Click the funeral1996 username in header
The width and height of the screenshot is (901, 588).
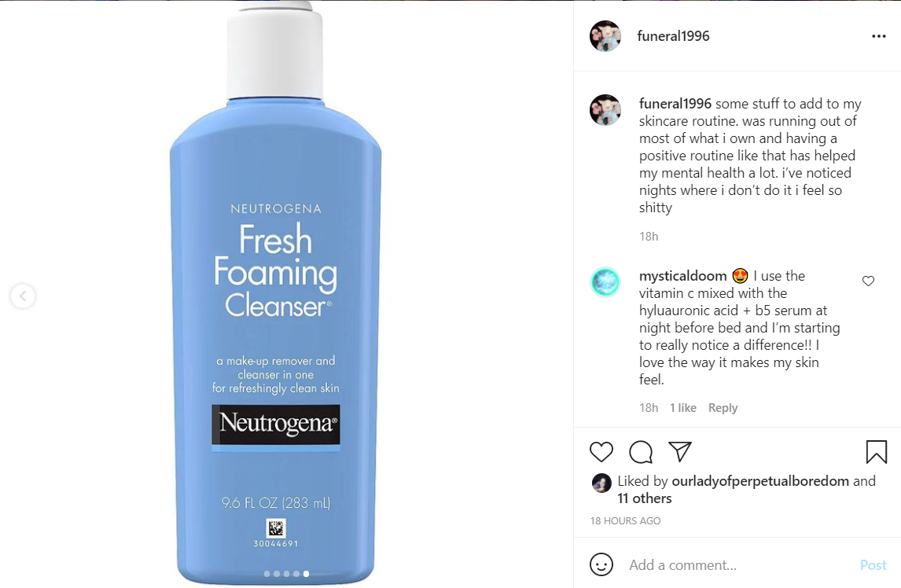[x=673, y=36]
